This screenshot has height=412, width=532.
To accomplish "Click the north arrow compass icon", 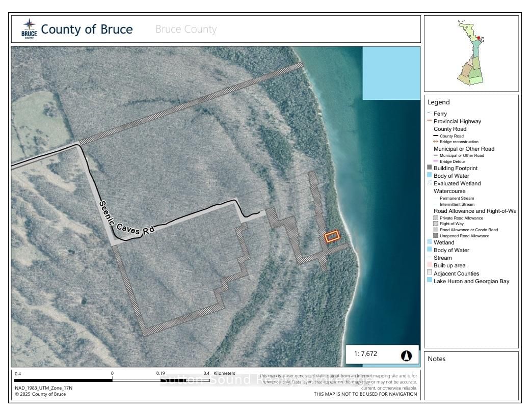I will [x=406, y=355].
